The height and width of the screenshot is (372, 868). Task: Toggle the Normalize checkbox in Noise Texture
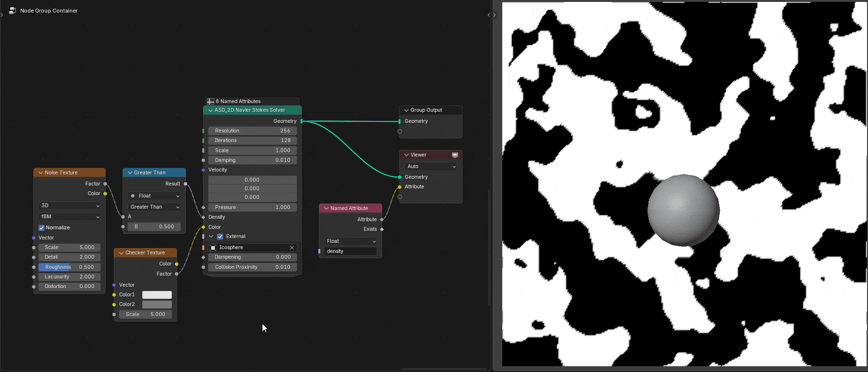41,228
